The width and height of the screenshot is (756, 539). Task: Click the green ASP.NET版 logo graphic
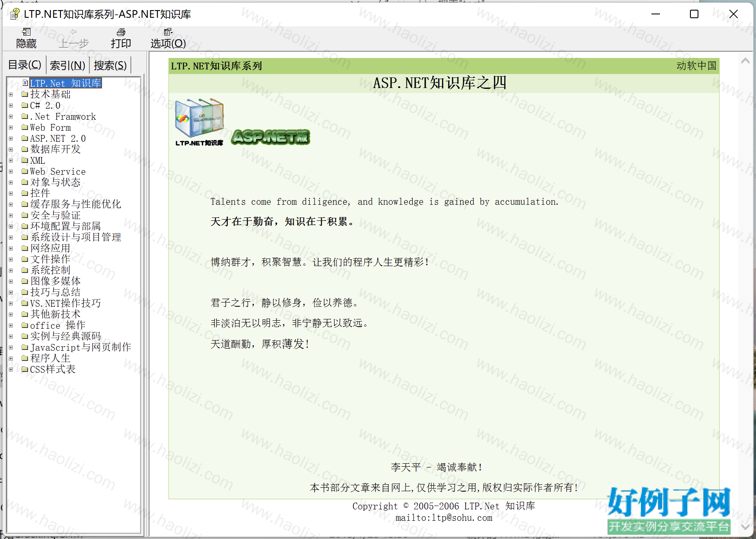[271, 137]
